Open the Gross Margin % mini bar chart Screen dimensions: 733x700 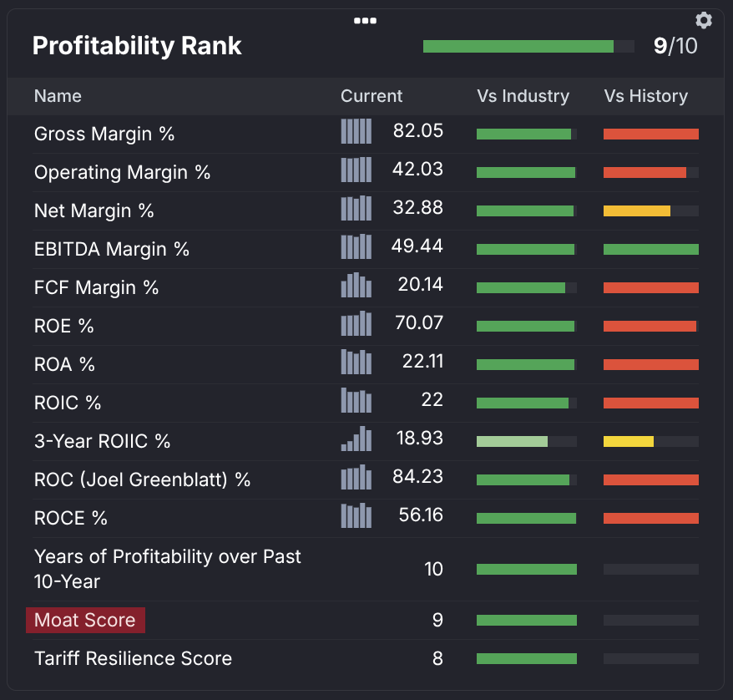(356, 131)
